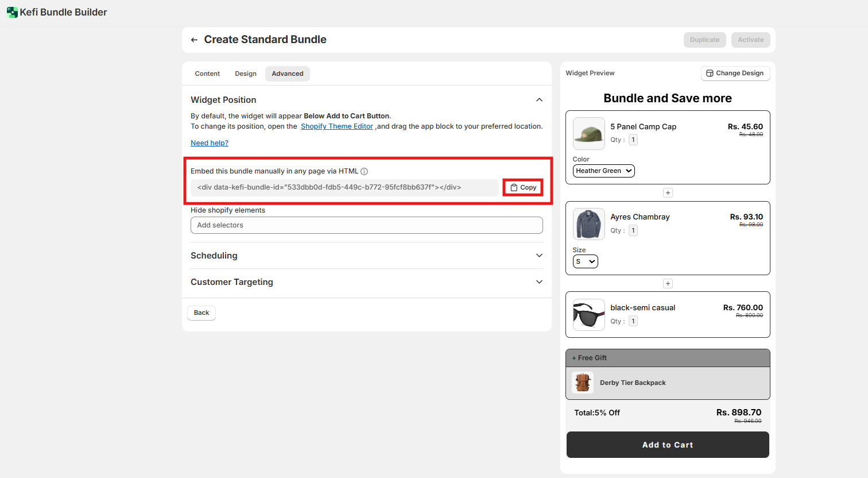Click the Add selectors input field
The width and height of the screenshot is (868, 478).
(x=366, y=225)
